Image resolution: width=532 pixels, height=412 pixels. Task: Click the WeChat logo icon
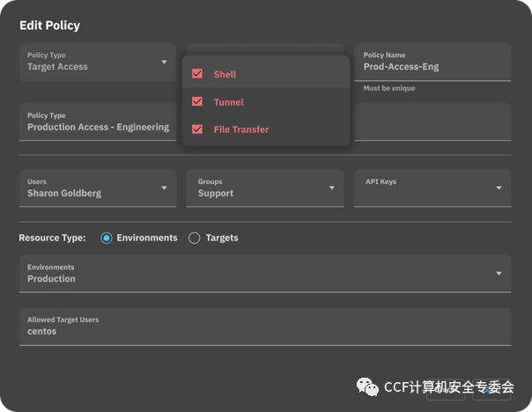[x=366, y=386]
